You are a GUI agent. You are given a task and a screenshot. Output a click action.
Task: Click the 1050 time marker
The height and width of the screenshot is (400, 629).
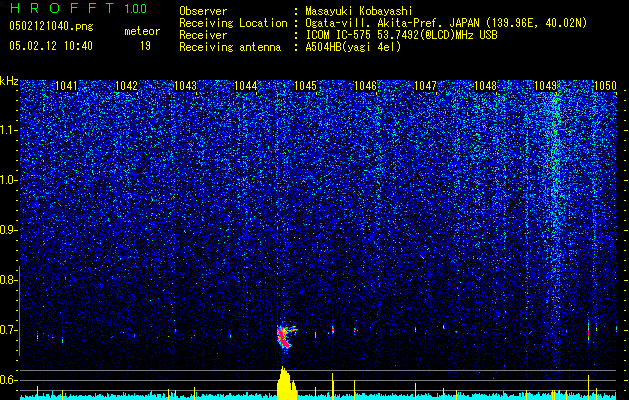tap(605, 85)
